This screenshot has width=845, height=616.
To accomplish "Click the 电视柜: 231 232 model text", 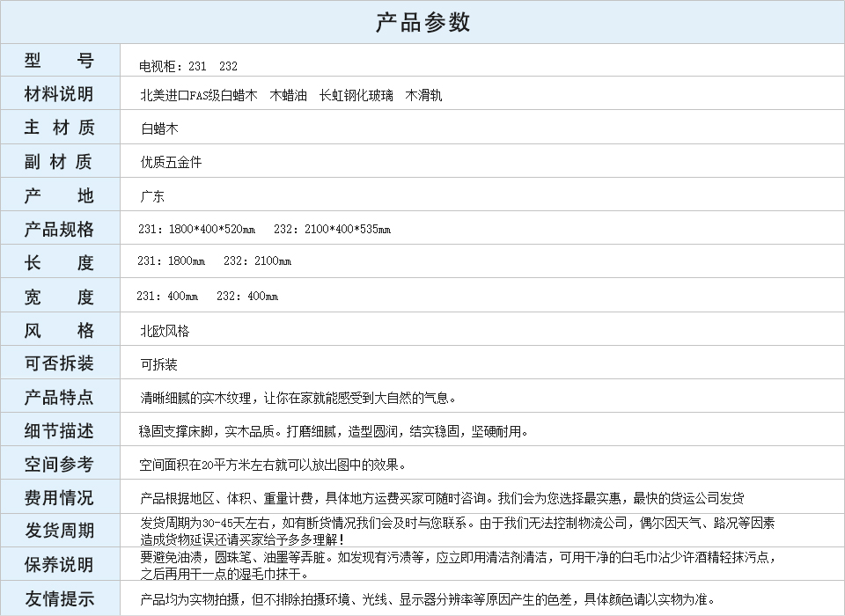I will pos(188,66).
